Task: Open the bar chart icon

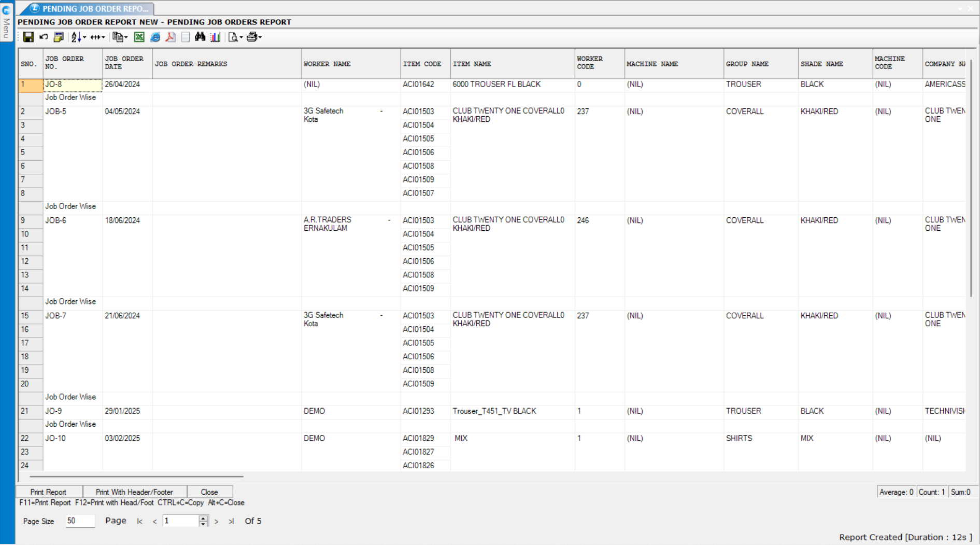Action: pos(216,37)
